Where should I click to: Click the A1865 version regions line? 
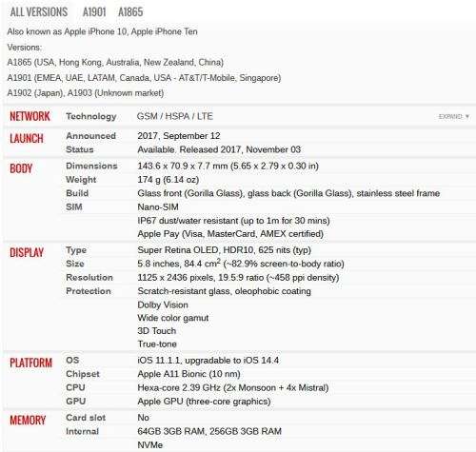pyautogui.click(x=115, y=62)
